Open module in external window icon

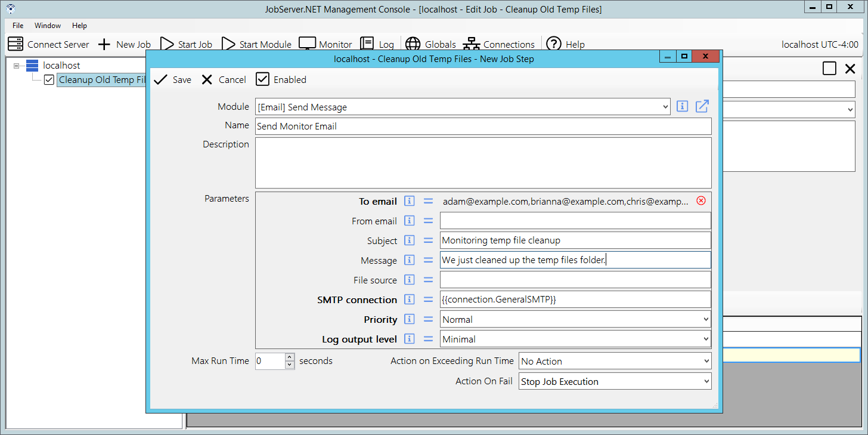pyautogui.click(x=702, y=106)
